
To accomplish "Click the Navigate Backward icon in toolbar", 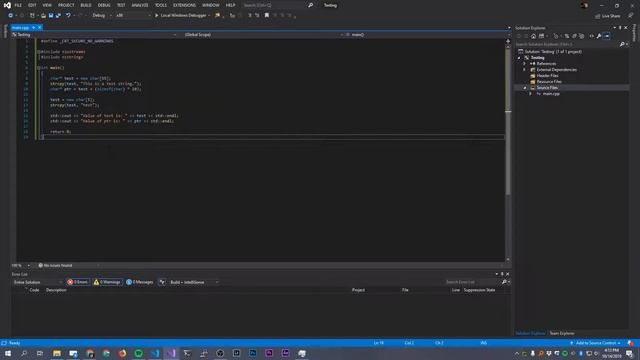I will 11,16.
